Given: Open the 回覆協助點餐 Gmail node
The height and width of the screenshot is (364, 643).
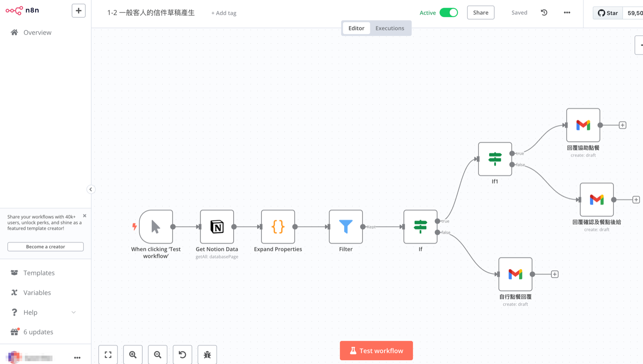Looking at the screenshot, I should point(583,125).
